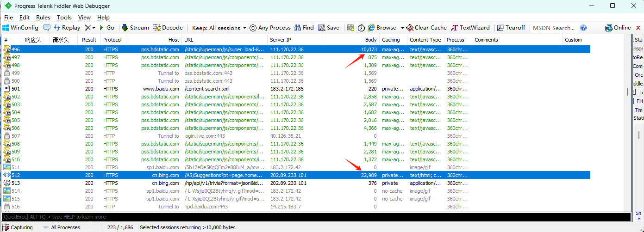
Task: Click the Any Process target picker
Action: point(270,28)
